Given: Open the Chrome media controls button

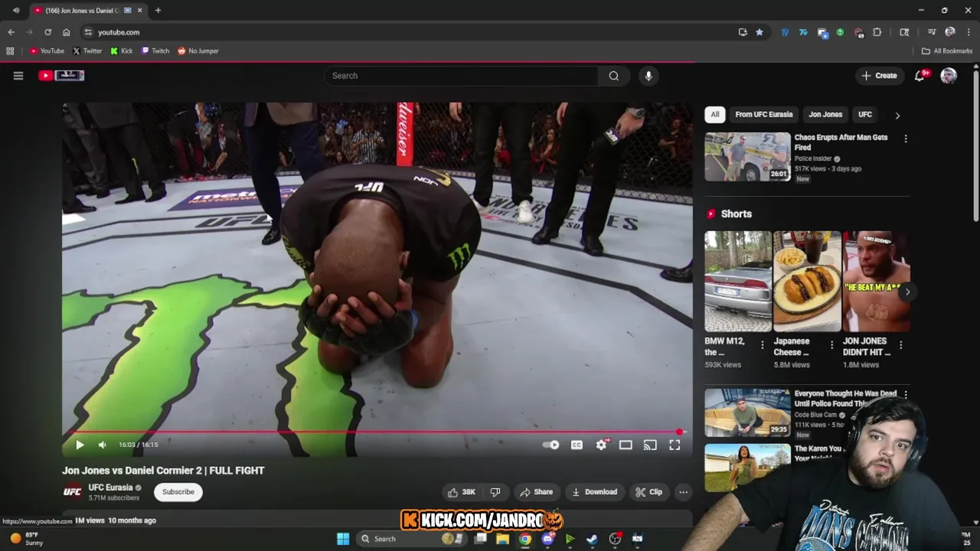Looking at the screenshot, I should pos(932,32).
